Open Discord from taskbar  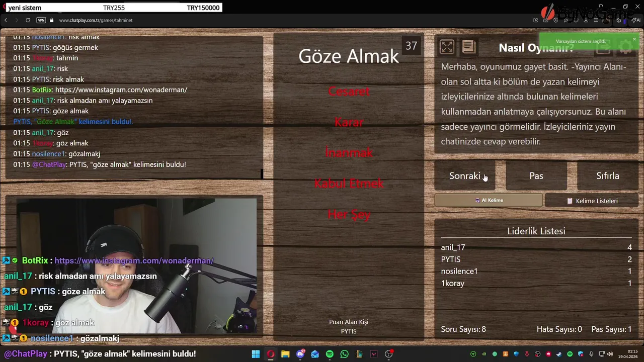point(300,354)
